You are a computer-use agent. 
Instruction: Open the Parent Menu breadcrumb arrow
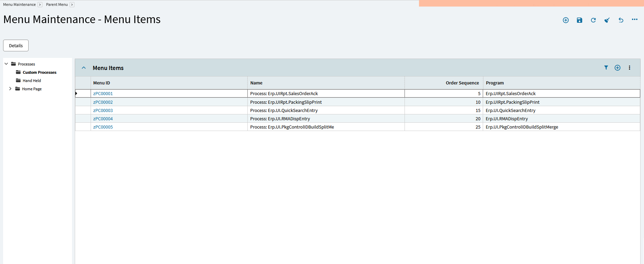pyautogui.click(x=72, y=4)
